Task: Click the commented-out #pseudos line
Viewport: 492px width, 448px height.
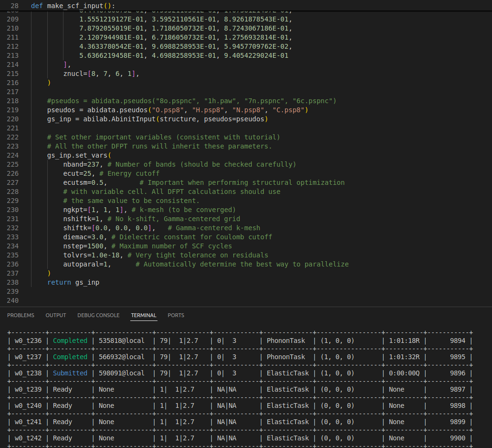Action: point(191,101)
